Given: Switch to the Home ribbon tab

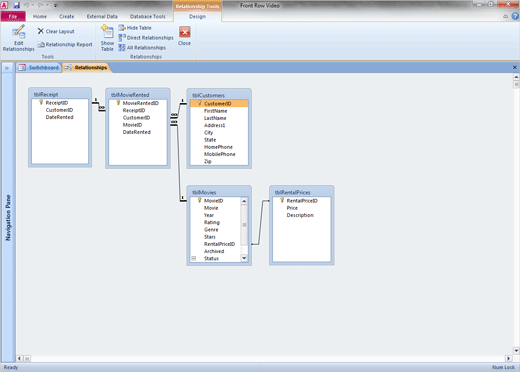Looking at the screenshot, I should click(40, 16).
